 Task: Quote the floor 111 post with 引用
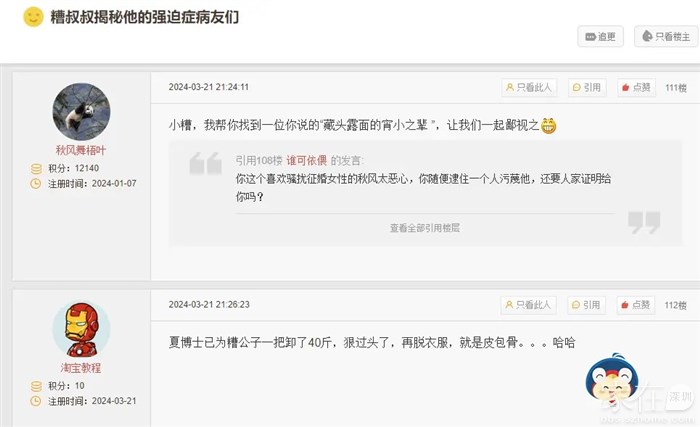pos(587,88)
